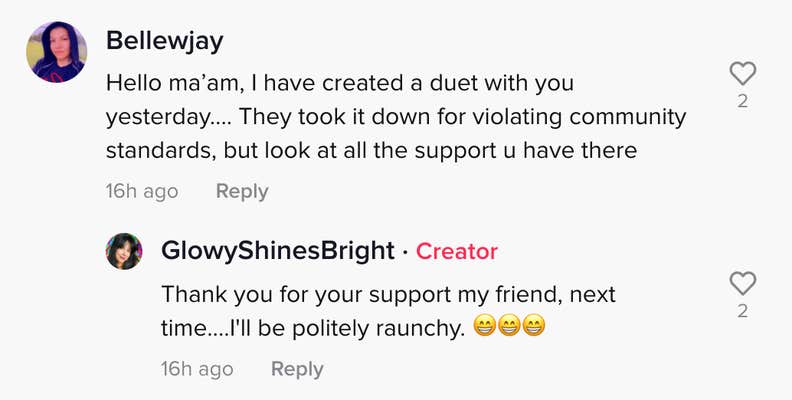This screenshot has height=400, width=792.
Task: Like Bellewjay's comment with the heart
Action: [742, 73]
